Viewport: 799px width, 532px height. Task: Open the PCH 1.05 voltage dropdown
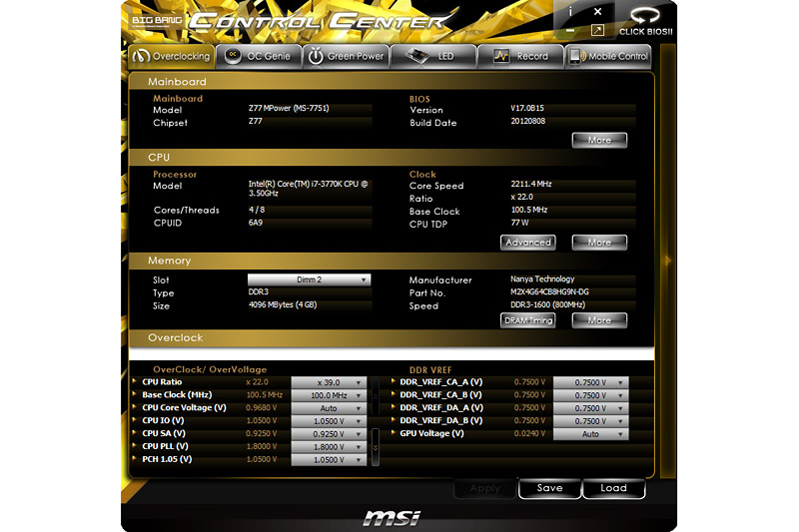pos(329,460)
